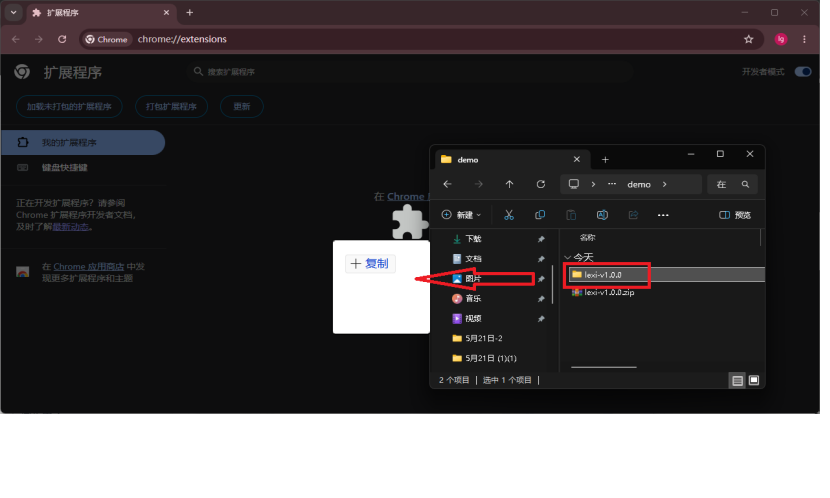Select the demo tab in File Explorer
830x498 pixels.
(x=511, y=160)
